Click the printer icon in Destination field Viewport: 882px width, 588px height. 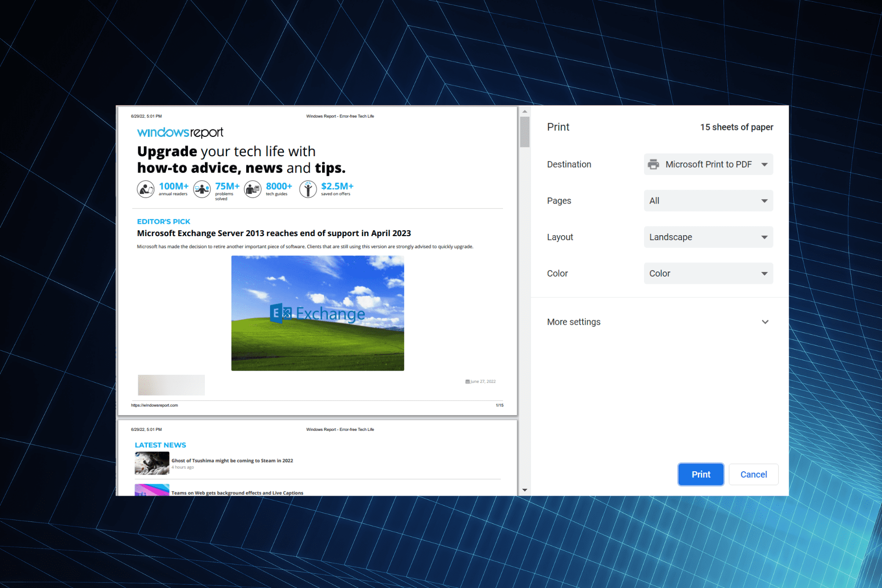pyautogui.click(x=653, y=164)
